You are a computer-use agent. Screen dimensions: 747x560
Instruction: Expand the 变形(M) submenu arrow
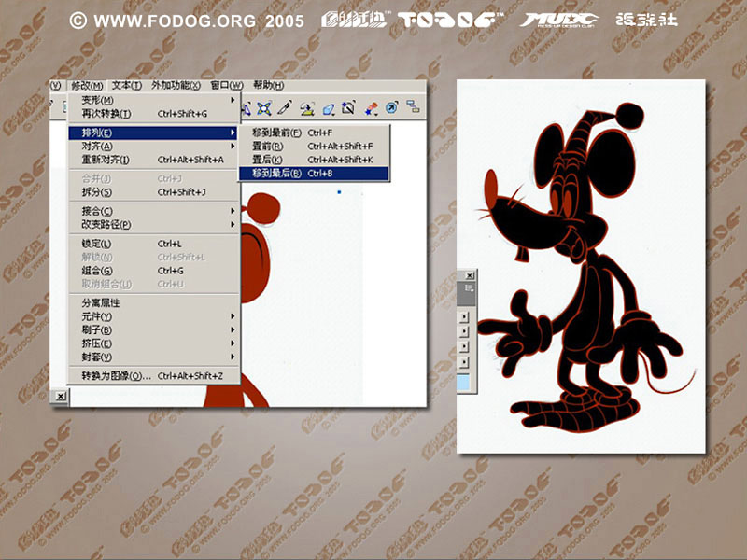[233, 100]
